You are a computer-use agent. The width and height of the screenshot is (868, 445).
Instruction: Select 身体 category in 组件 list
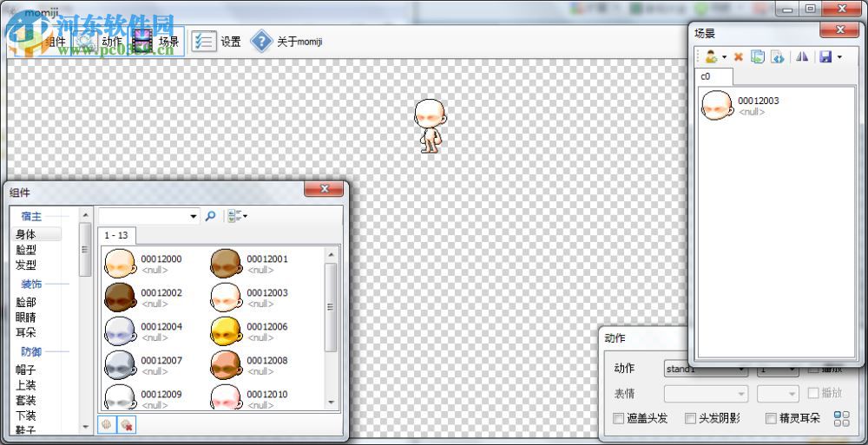36,235
